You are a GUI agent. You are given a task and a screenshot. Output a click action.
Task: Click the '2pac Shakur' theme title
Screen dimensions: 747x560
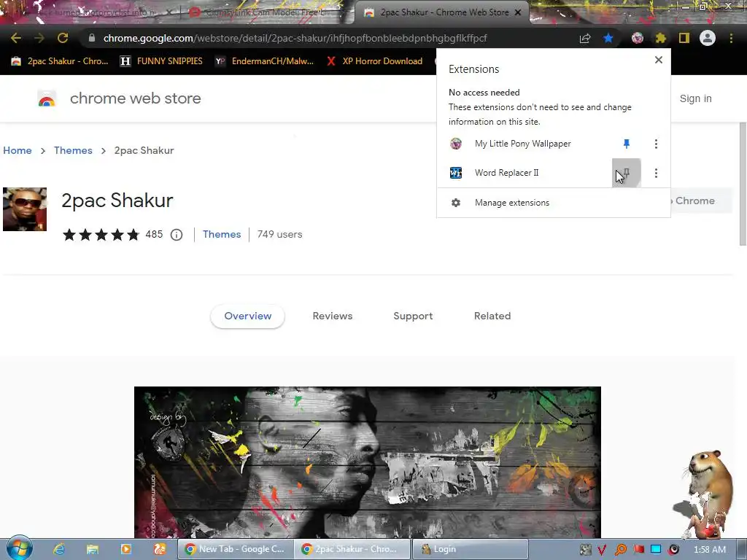coord(117,201)
